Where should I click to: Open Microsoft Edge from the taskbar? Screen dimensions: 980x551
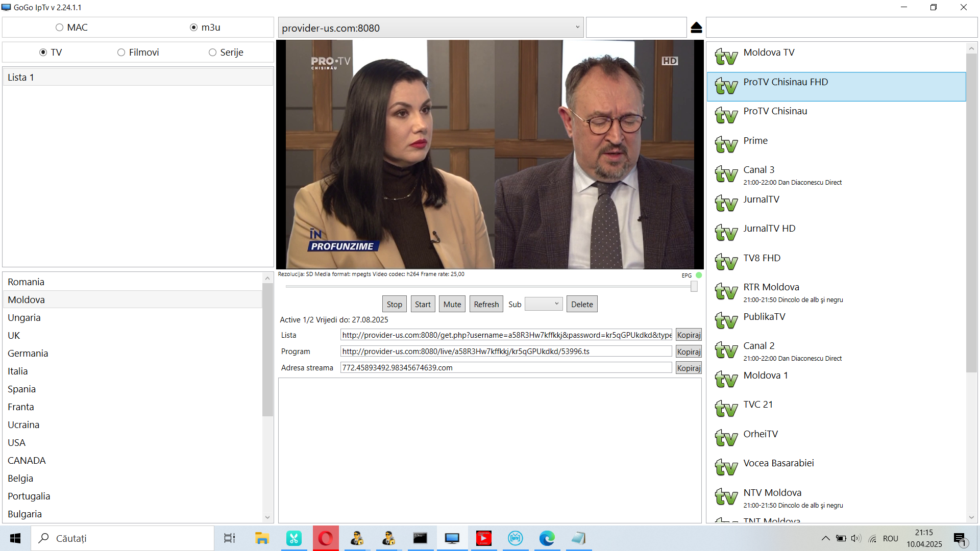(x=547, y=538)
